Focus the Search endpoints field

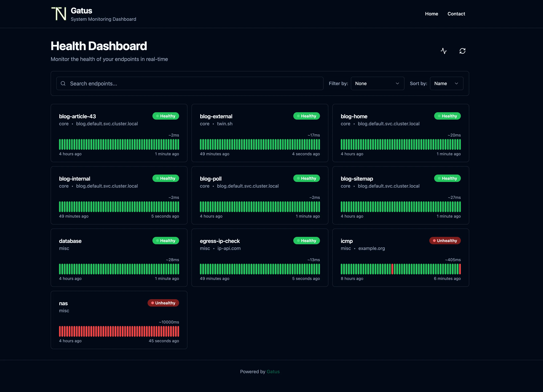(x=190, y=83)
